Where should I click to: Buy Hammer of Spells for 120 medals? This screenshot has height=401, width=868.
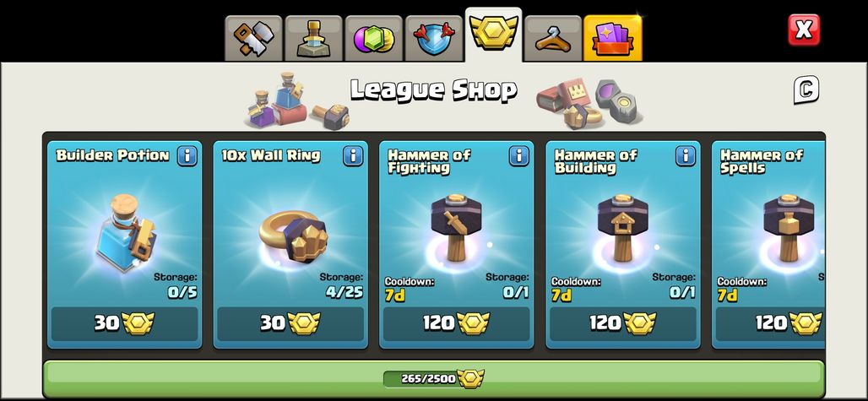point(770,323)
